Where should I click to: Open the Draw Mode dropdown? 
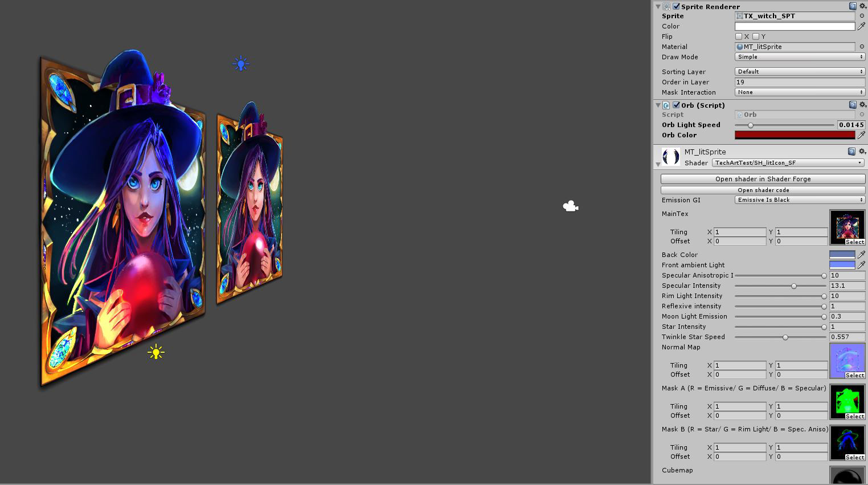[800, 57]
